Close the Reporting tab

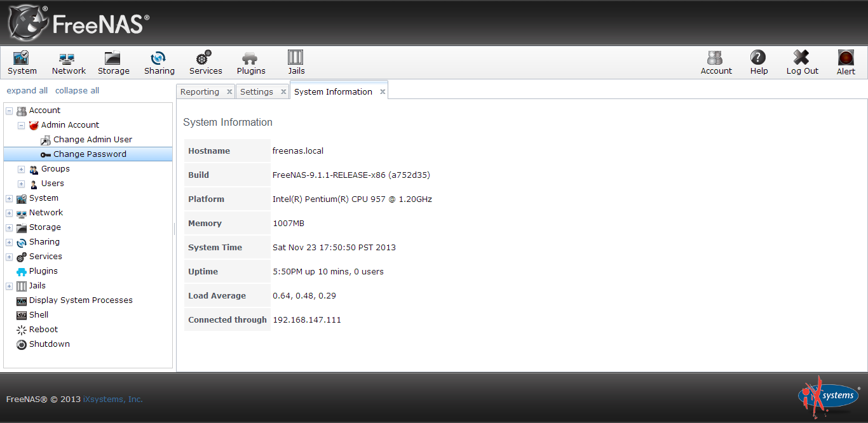(x=229, y=92)
